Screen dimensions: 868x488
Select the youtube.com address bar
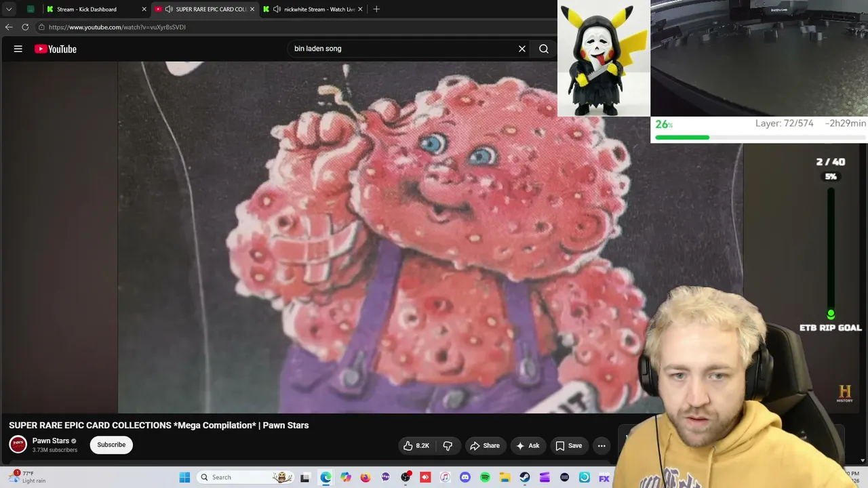pyautogui.click(x=297, y=27)
